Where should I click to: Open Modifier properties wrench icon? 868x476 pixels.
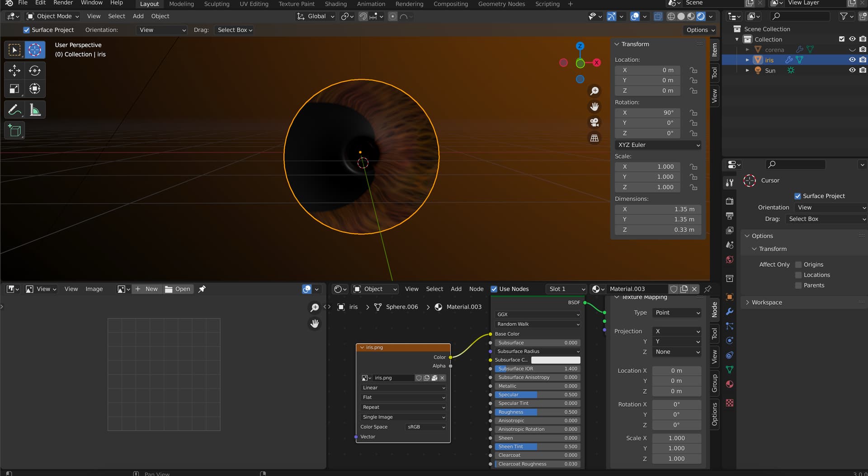click(730, 311)
